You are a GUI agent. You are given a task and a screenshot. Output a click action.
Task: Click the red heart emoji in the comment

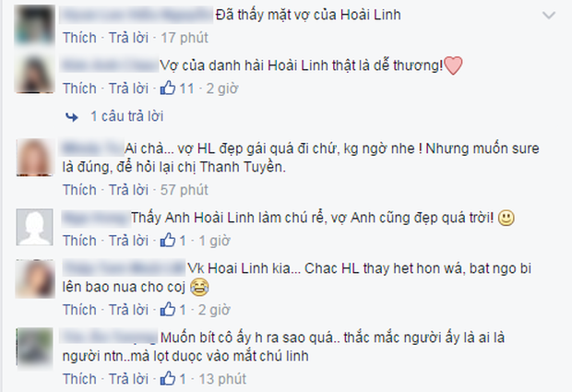click(x=453, y=66)
